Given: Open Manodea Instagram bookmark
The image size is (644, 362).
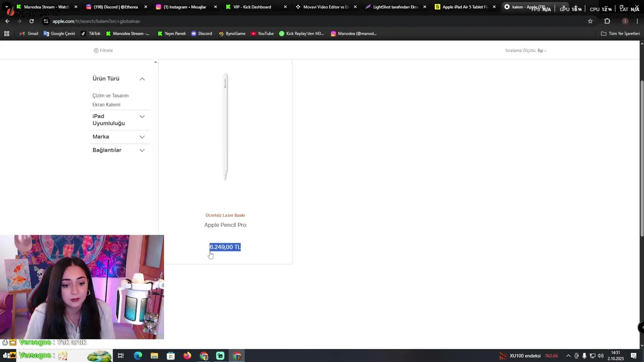Looking at the screenshot, I should click(353, 34).
